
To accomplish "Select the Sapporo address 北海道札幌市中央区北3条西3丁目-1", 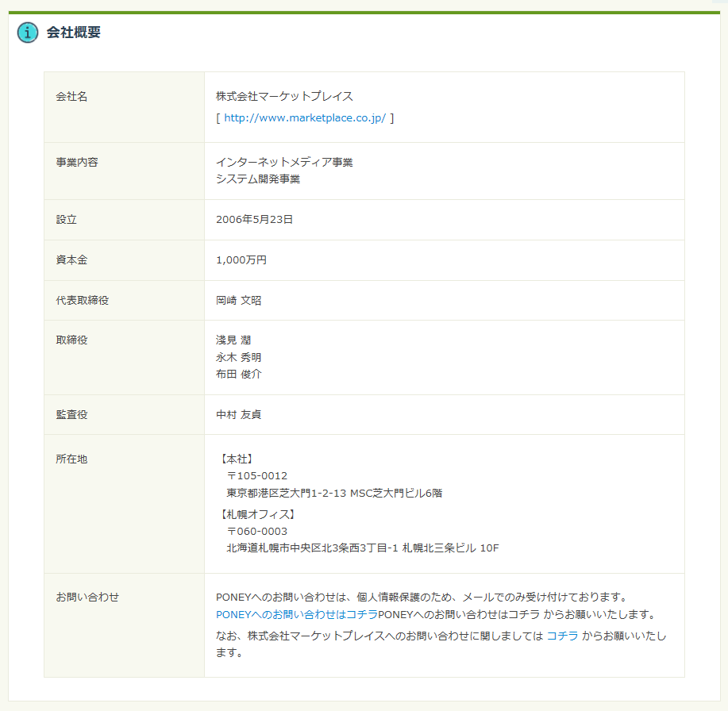I will (x=313, y=548).
